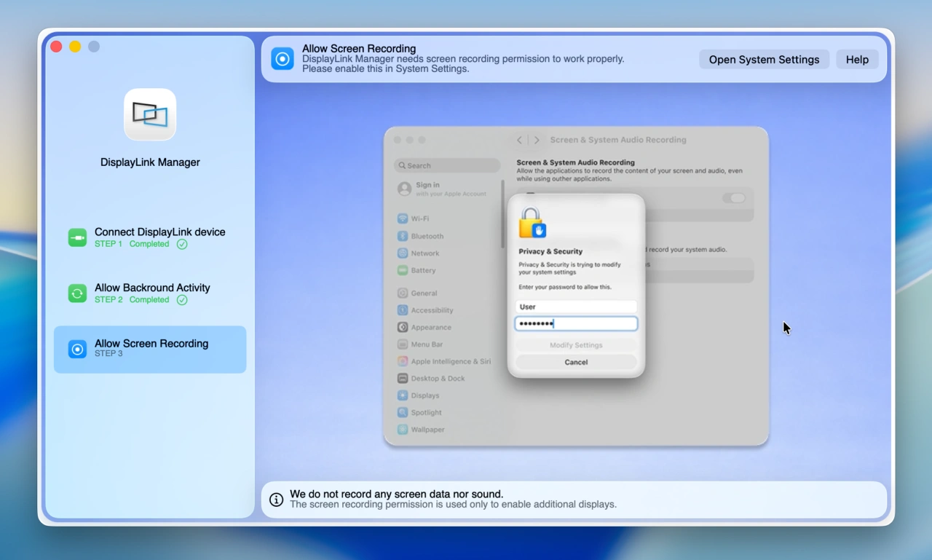Click the Apple Account avatar icon
The height and width of the screenshot is (560, 932).
click(x=405, y=189)
